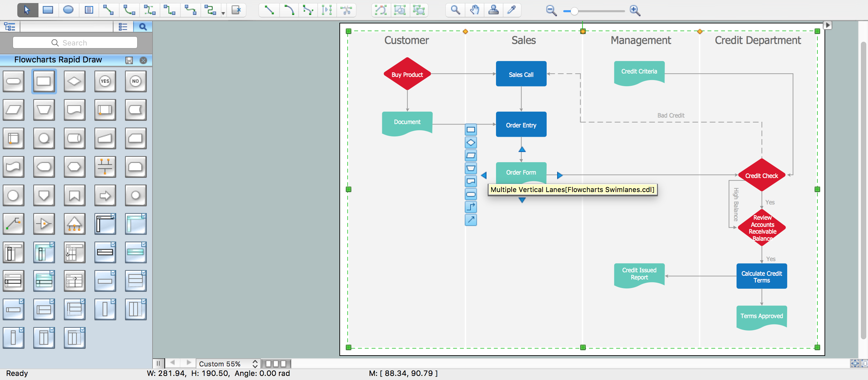Click the Bad Credit connector label
The height and width of the screenshot is (380, 868).
pyautogui.click(x=671, y=115)
